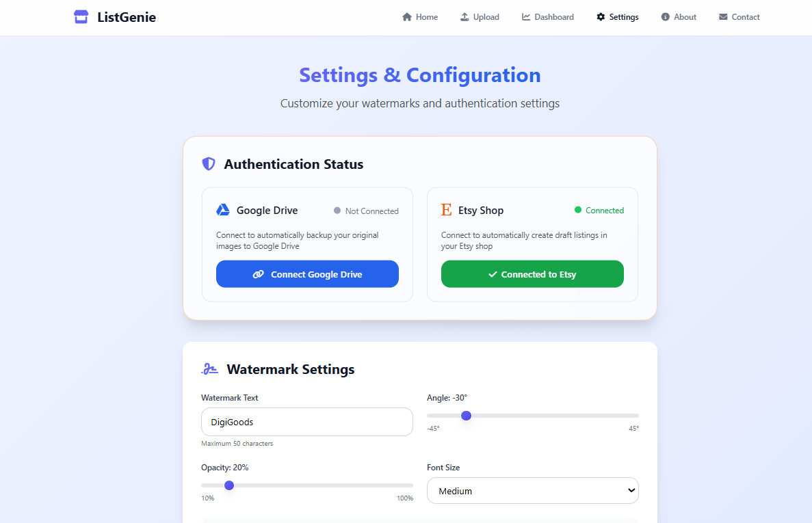The image size is (812, 523).
Task: Go to the About nav page
Action: [679, 17]
